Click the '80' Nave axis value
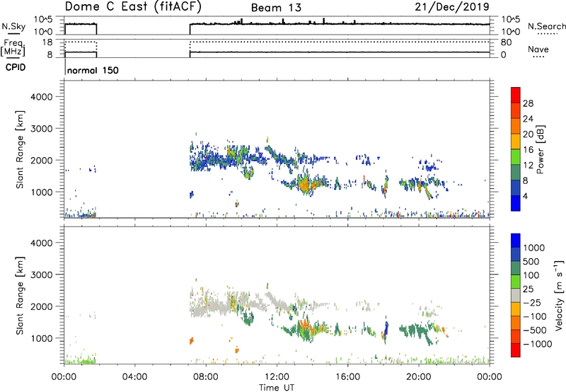The image size is (566, 392). [507, 42]
